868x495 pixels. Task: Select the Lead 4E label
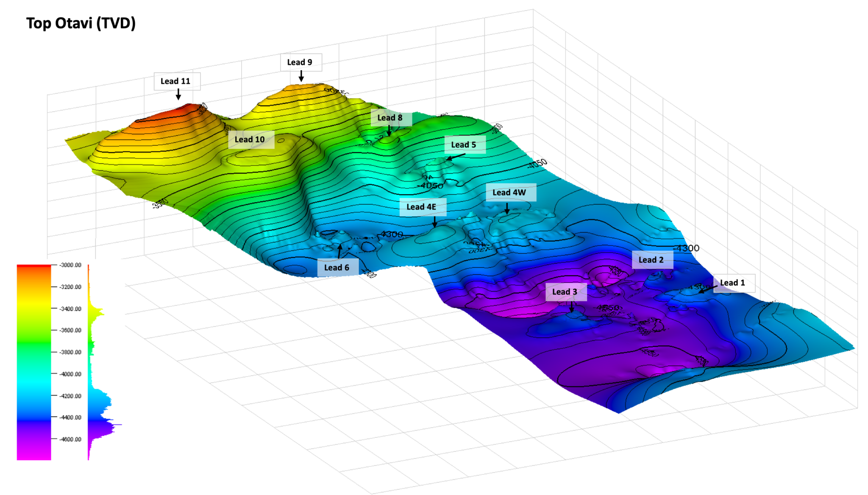(x=423, y=207)
